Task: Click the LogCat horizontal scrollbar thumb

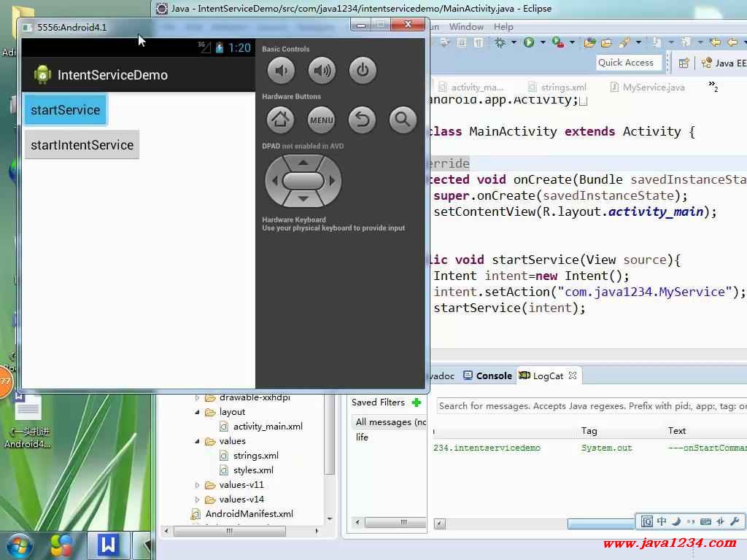Action: click(x=601, y=524)
